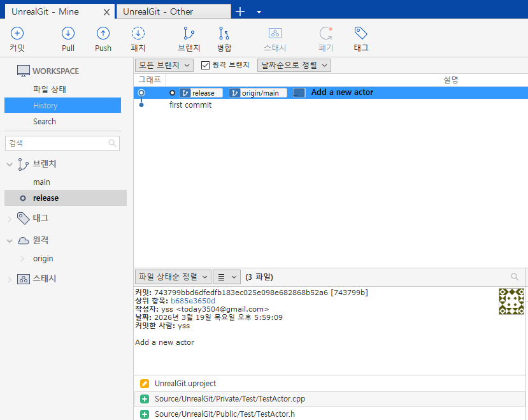This screenshot has width=528, height=420.
Task: Click the 병합 (merge) toolbar icon
Action: (x=224, y=39)
